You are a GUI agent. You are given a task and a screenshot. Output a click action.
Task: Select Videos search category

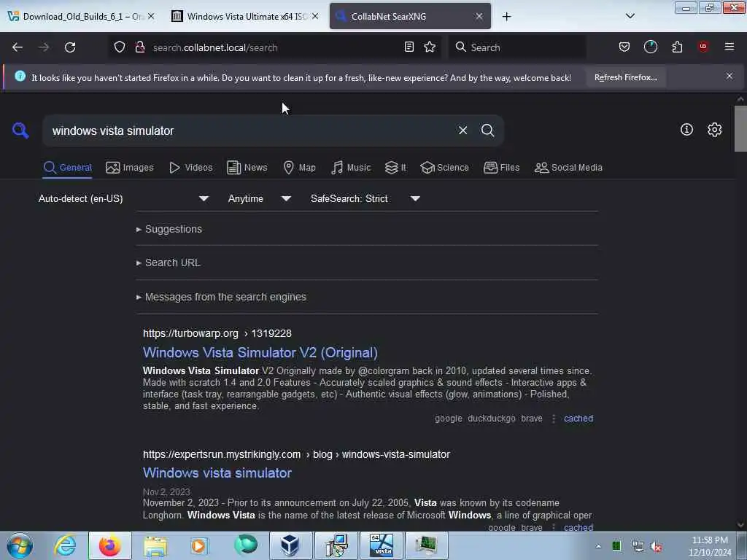pos(191,168)
